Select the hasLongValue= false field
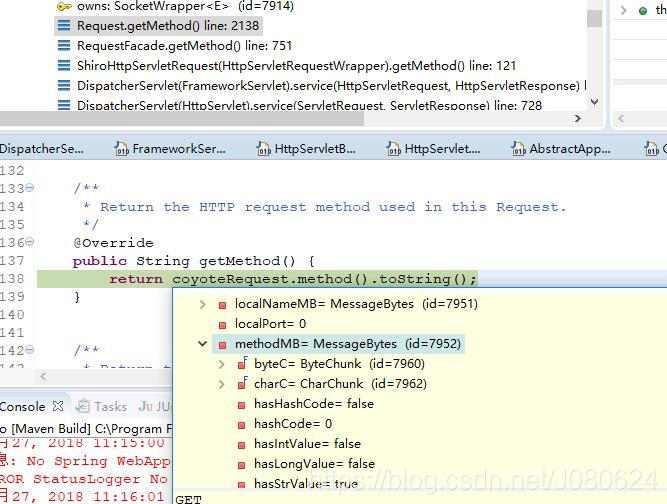Image resolution: width=667 pixels, height=504 pixels. click(314, 464)
